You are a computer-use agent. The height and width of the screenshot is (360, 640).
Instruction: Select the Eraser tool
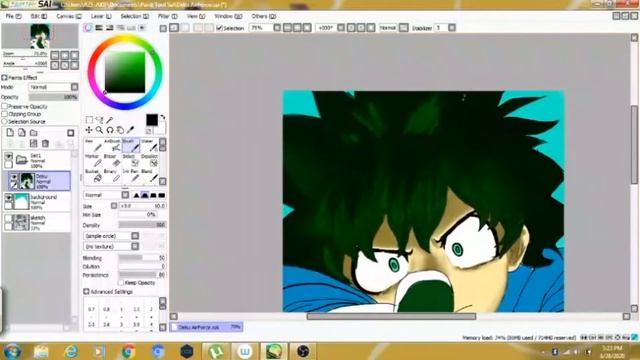pyautogui.click(x=112, y=160)
